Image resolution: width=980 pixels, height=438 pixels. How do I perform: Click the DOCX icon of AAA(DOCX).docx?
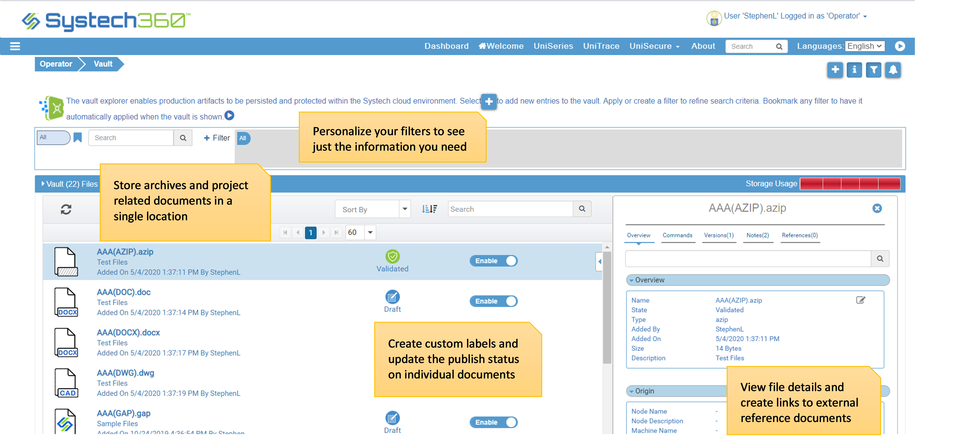[66, 342]
